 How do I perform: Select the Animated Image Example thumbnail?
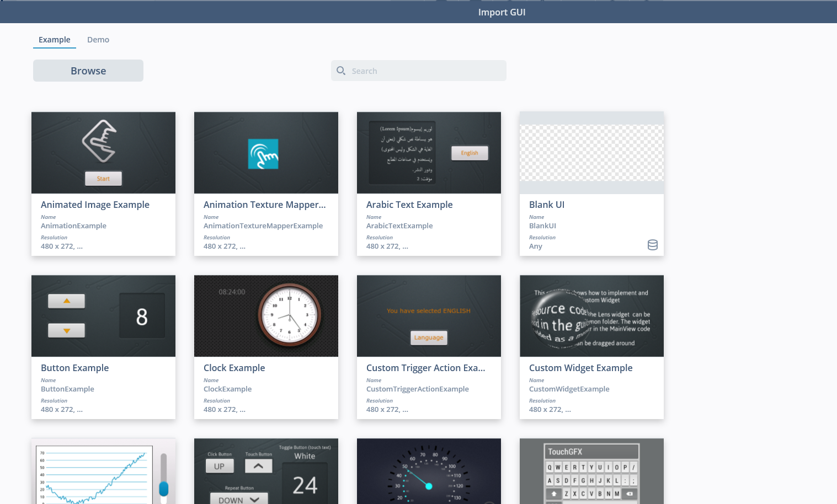click(x=104, y=153)
